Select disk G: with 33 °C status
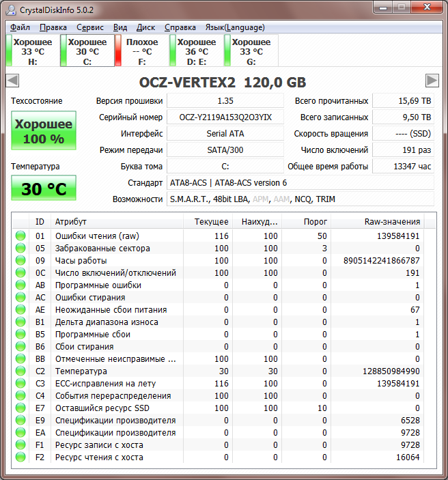 (251, 51)
